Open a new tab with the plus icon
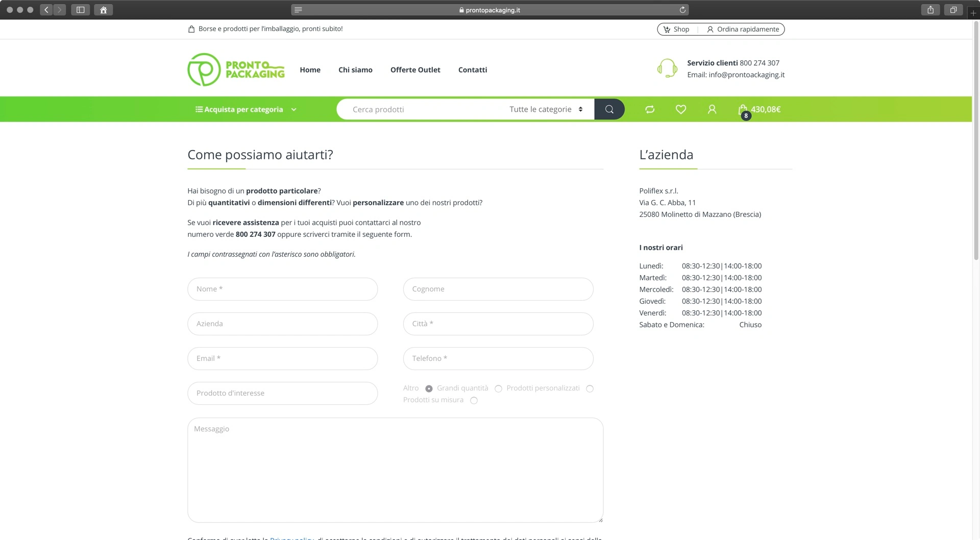Screen dimensions: 980x540 point(973,12)
